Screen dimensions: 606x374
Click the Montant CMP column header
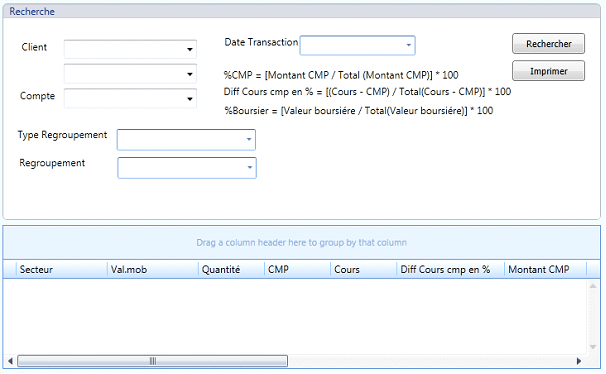pyautogui.click(x=545, y=269)
